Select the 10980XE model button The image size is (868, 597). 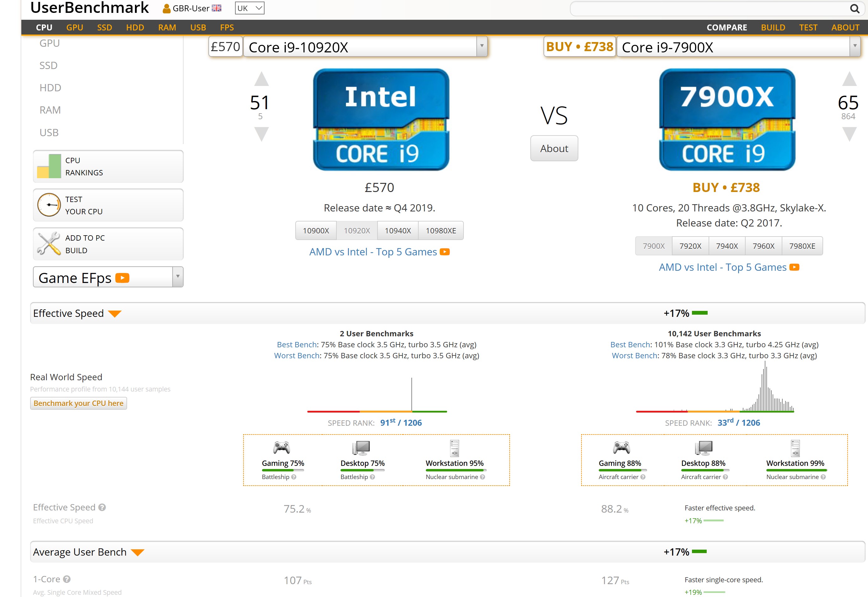click(441, 230)
